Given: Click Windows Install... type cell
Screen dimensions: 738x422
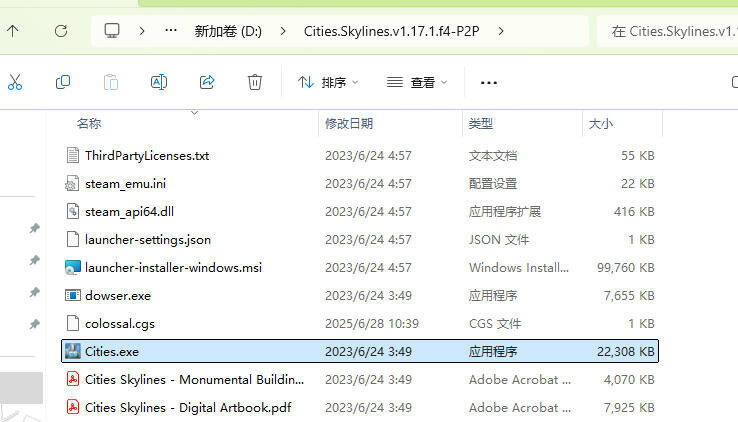Looking at the screenshot, I should pyautogui.click(x=519, y=268).
